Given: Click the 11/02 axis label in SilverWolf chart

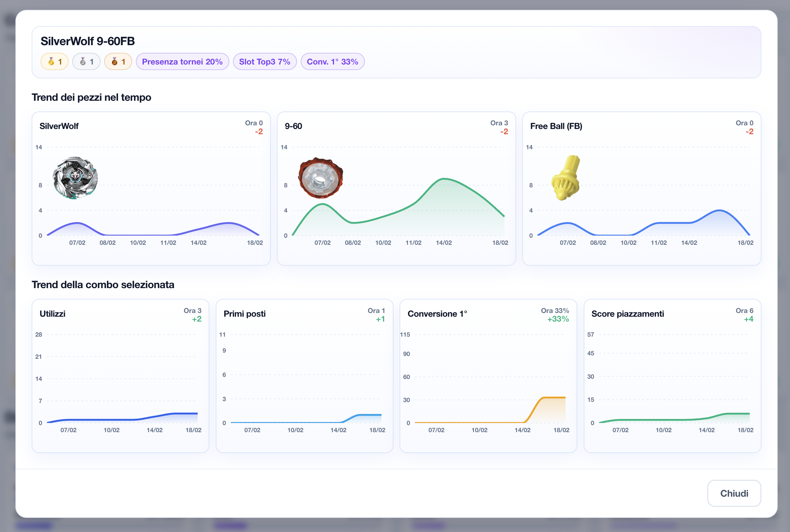Looking at the screenshot, I should click(x=168, y=243).
